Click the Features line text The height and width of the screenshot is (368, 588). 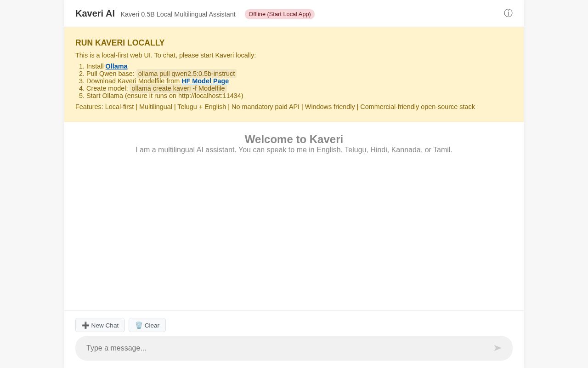tap(275, 107)
